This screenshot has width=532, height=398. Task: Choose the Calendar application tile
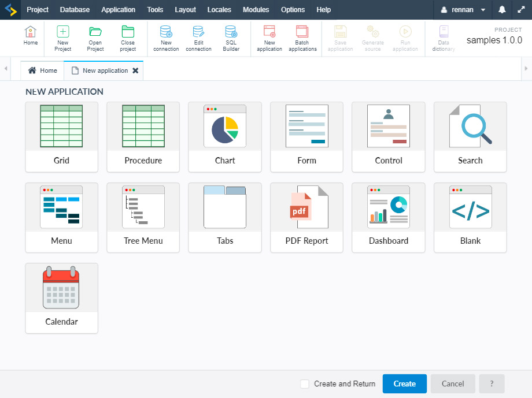tap(61, 298)
